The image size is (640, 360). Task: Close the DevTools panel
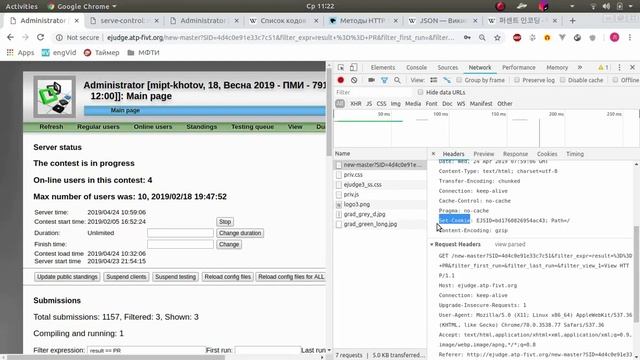pyautogui.click(x=632, y=67)
